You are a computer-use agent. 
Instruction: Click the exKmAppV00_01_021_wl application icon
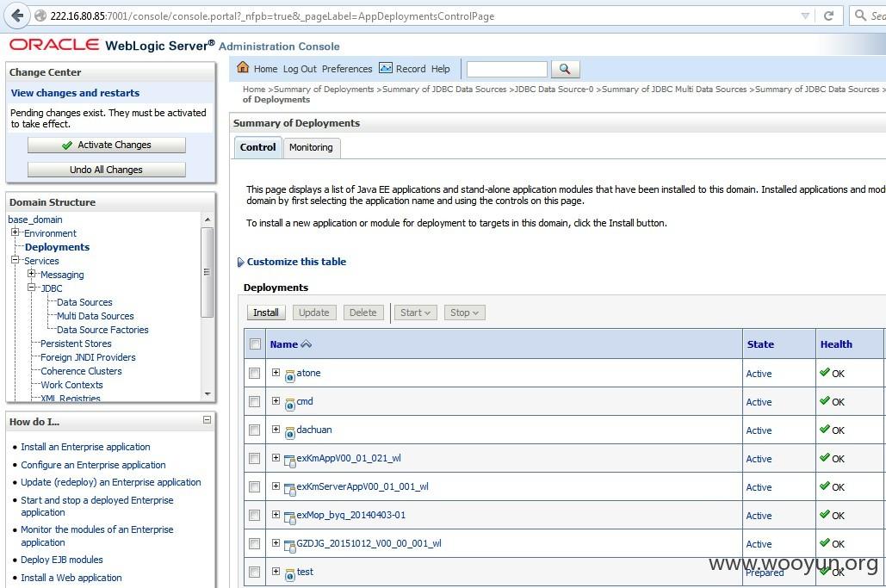pos(290,461)
